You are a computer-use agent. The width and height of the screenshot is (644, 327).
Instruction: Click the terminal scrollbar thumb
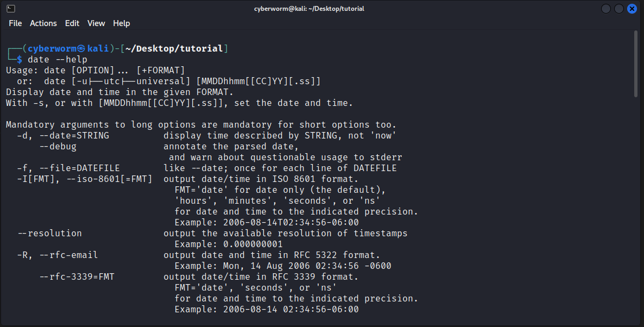pyautogui.click(x=636, y=64)
